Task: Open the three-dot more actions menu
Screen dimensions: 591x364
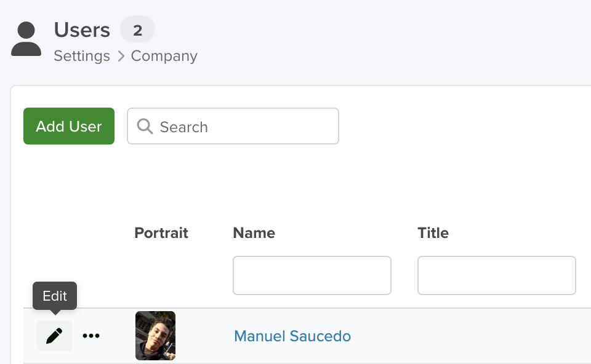Action: coord(91,336)
